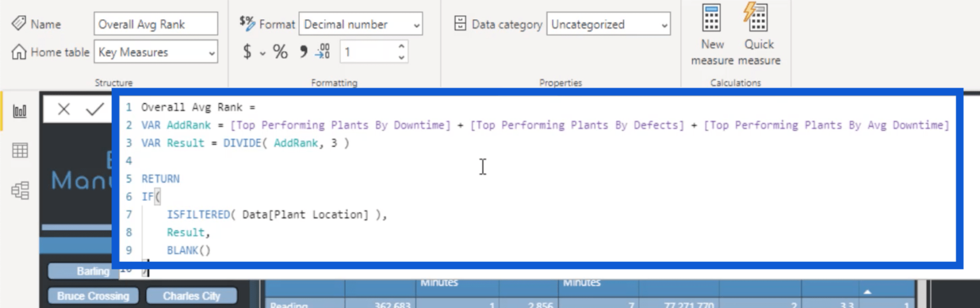980x308 pixels.
Task: Click the Data category icon
Action: click(x=460, y=24)
